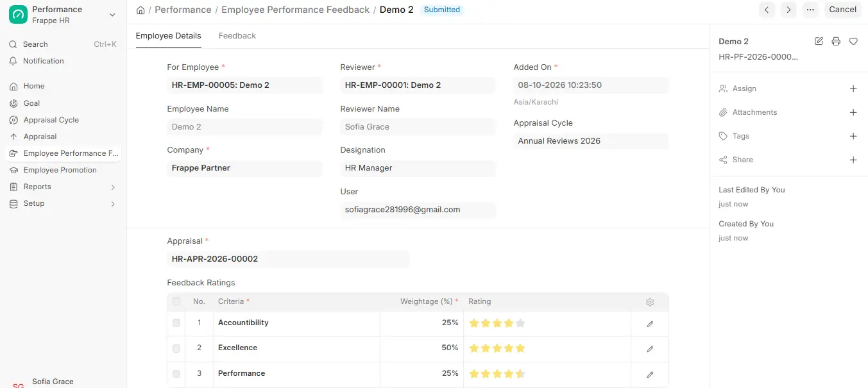The image size is (868, 388).
Task: Click the Submitted status badge
Action: pos(442,10)
